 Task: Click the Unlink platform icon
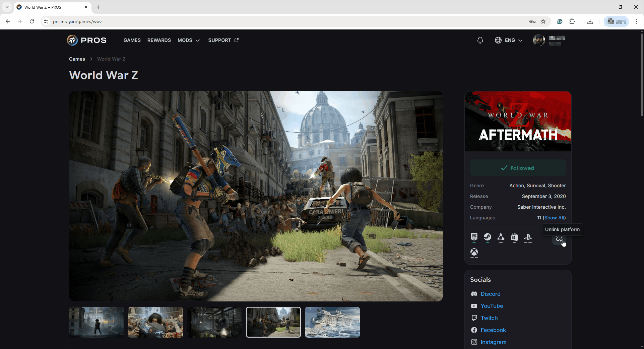coord(559,239)
